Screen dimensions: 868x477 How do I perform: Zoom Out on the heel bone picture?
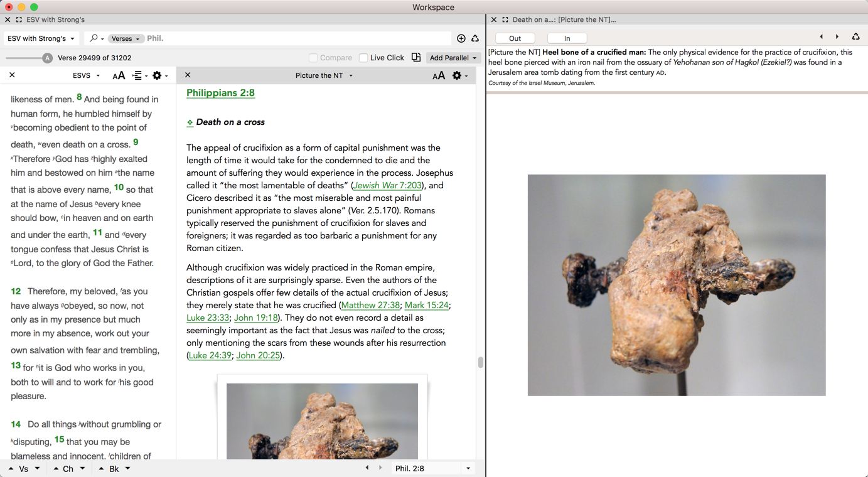(x=515, y=38)
